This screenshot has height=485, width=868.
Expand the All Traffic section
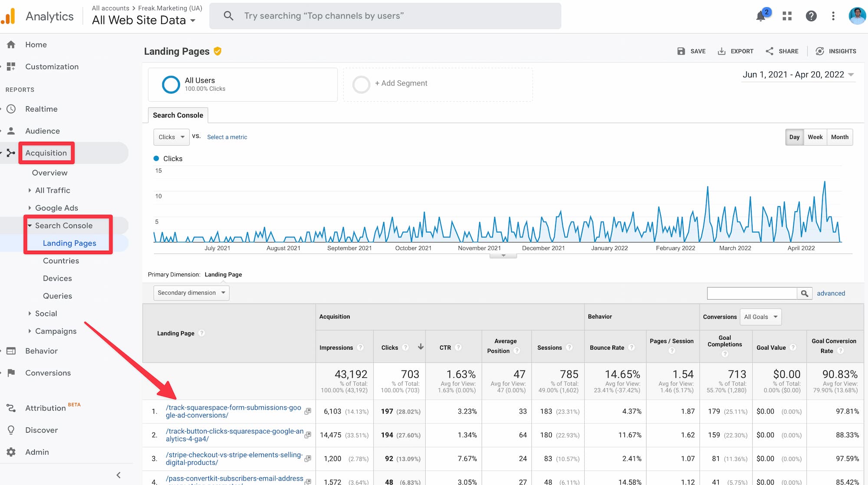pyautogui.click(x=53, y=190)
